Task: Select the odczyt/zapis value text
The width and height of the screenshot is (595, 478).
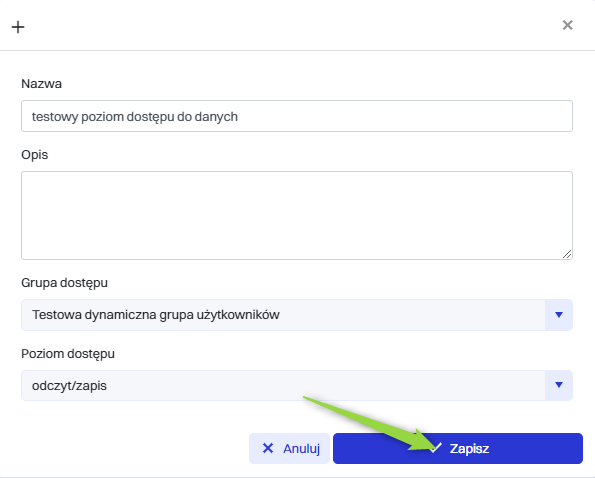Action: (69, 386)
